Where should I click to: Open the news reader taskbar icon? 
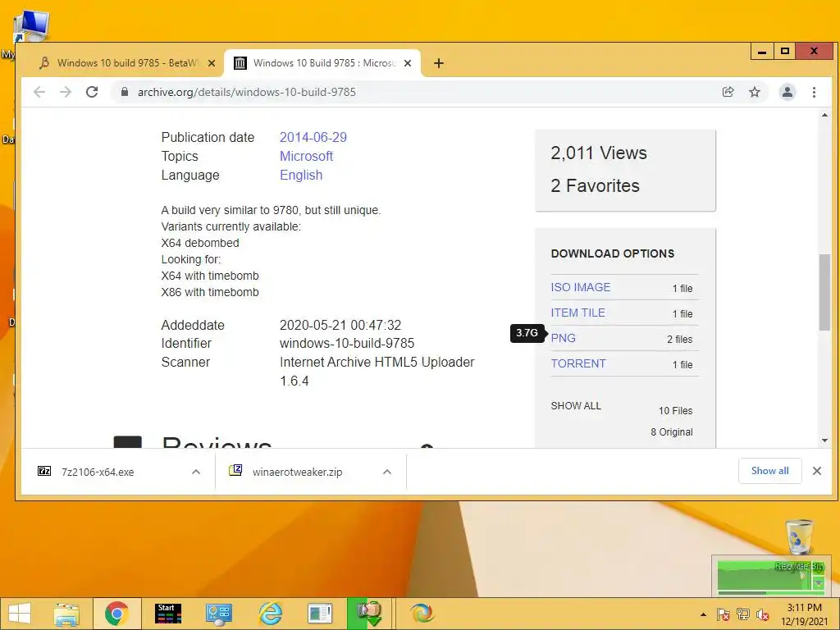(321, 614)
